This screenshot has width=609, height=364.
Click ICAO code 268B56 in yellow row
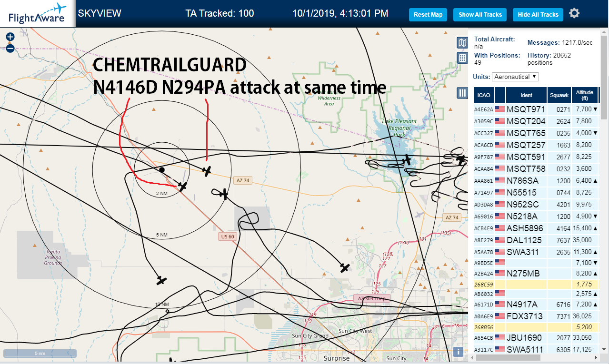[483, 327]
